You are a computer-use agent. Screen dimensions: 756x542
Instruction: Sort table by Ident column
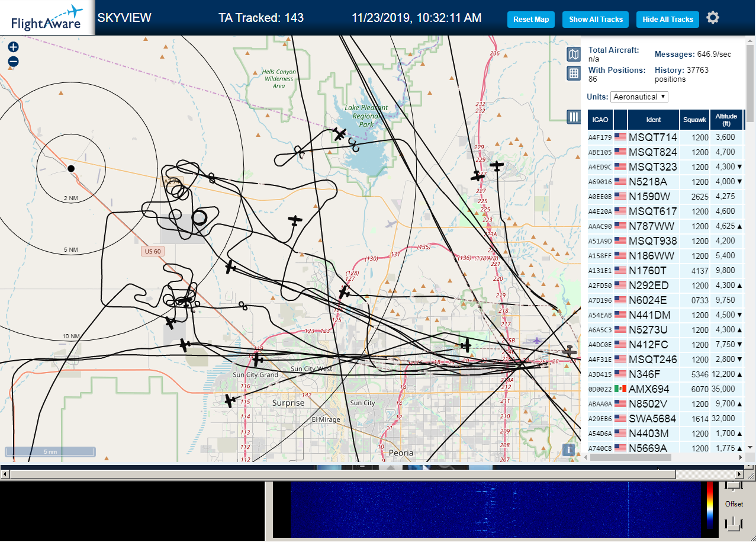click(x=654, y=120)
